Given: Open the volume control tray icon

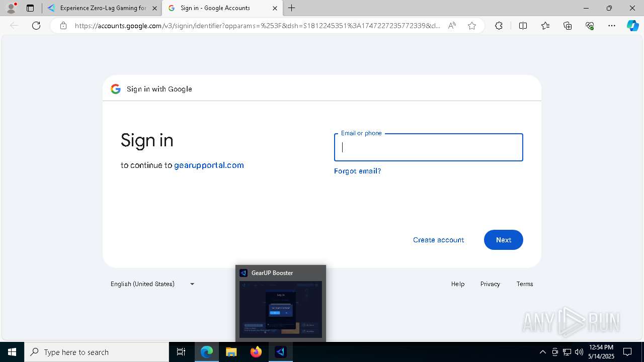Looking at the screenshot, I should click(x=579, y=352).
